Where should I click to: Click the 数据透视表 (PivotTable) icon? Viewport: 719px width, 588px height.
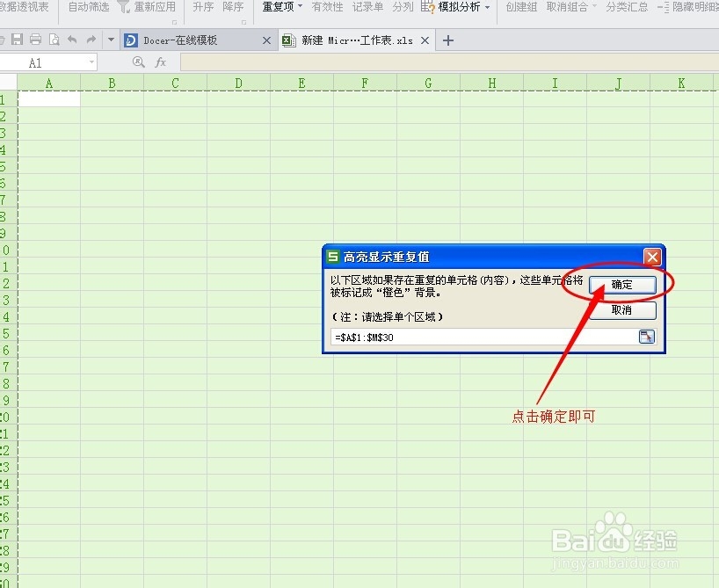(25, 7)
